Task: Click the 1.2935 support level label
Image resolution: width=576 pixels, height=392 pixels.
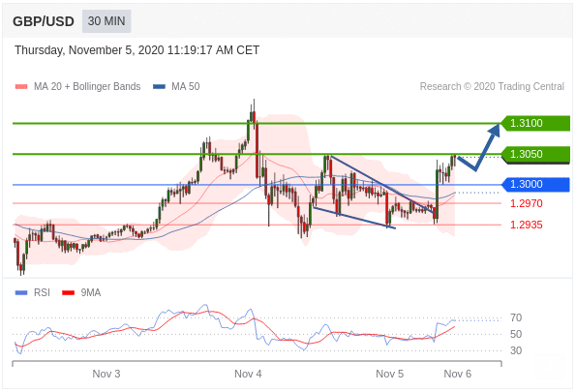Action: point(526,225)
